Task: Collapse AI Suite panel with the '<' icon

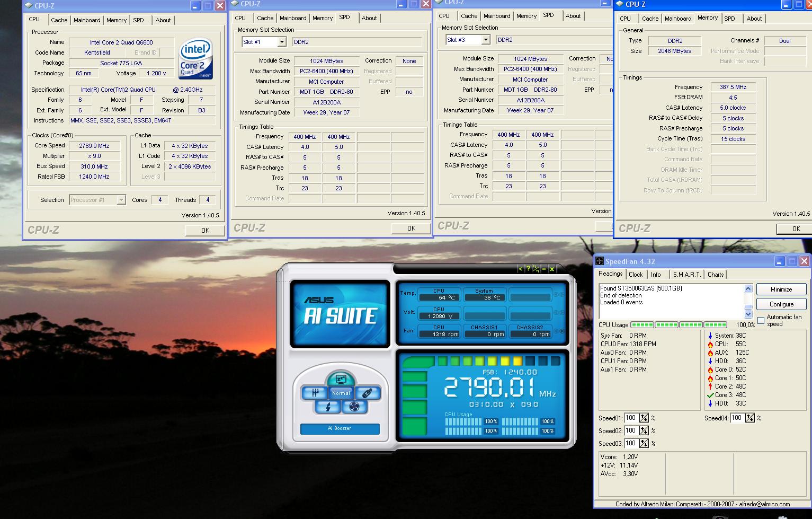Action: click(x=521, y=269)
